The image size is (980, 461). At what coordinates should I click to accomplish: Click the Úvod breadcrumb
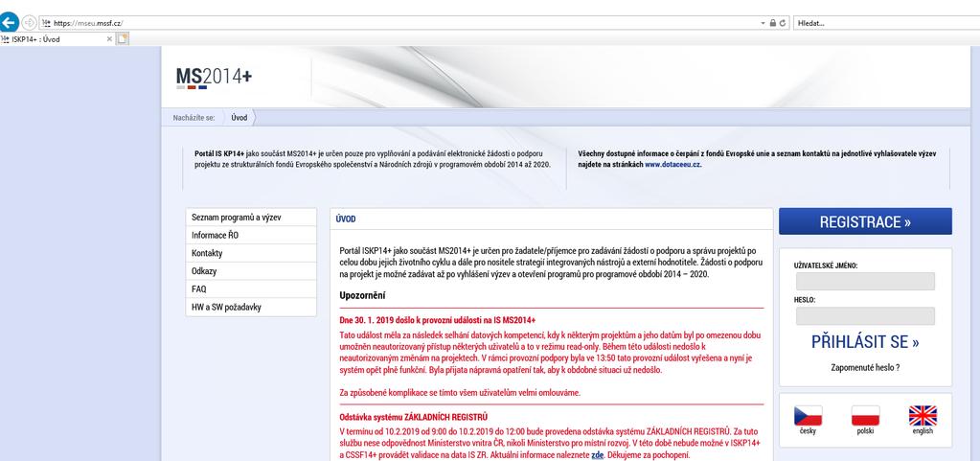pyautogui.click(x=239, y=118)
